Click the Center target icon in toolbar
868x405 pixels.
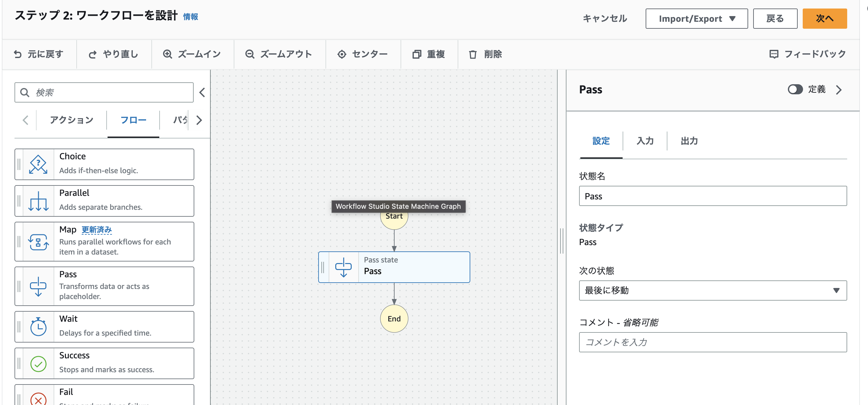click(342, 54)
